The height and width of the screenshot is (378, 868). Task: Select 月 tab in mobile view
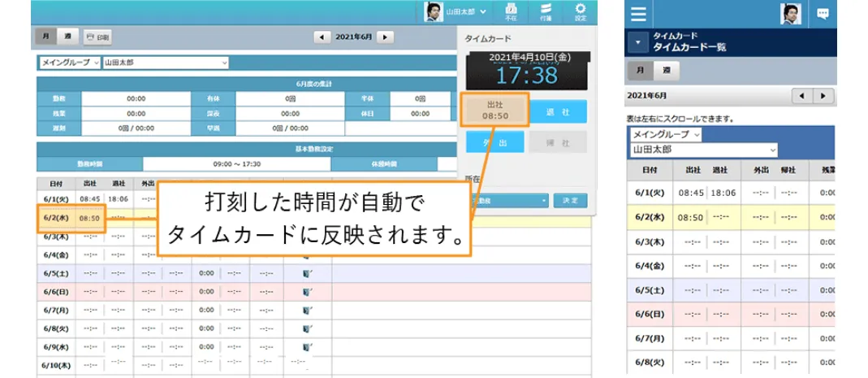[640, 71]
